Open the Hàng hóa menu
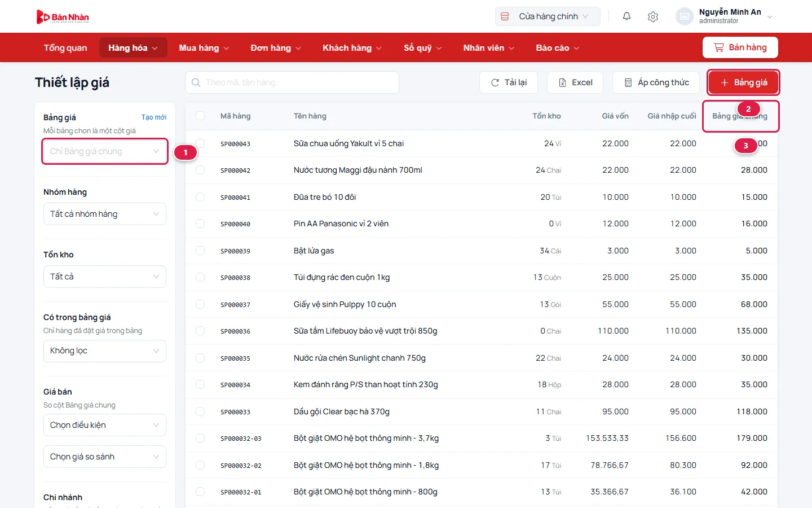 click(x=133, y=48)
